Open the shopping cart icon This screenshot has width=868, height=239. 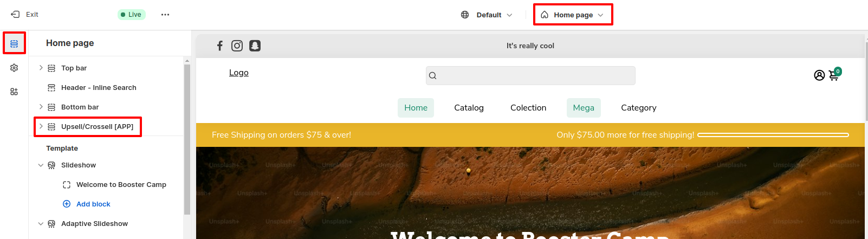(x=834, y=75)
